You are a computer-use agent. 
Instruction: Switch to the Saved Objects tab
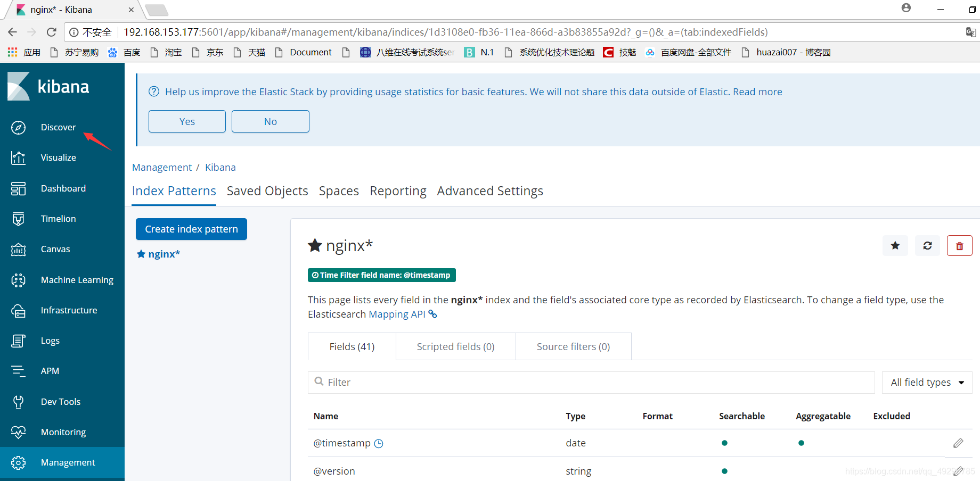267,191
